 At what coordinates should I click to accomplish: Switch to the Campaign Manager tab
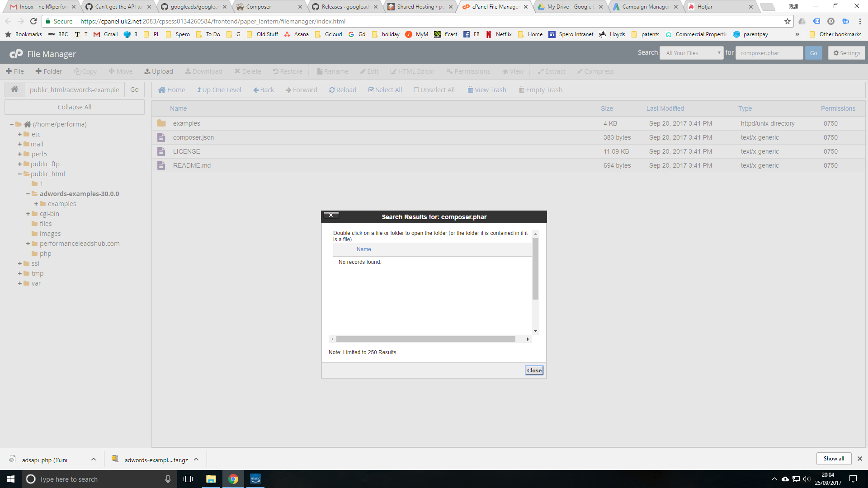pyautogui.click(x=646, y=7)
